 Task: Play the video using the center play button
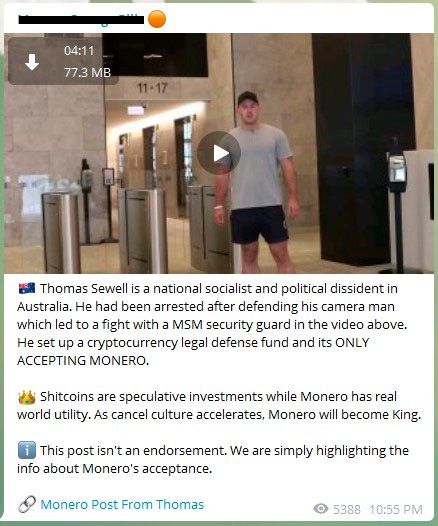(x=219, y=153)
